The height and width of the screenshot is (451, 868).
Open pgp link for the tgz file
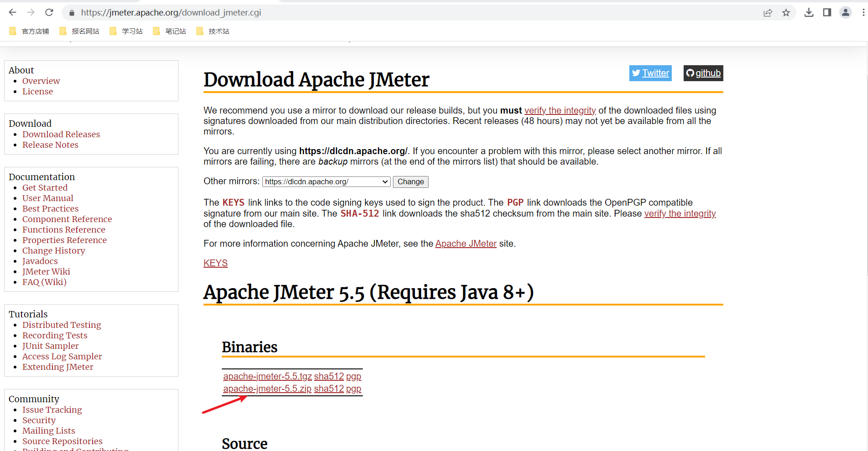click(x=354, y=376)
